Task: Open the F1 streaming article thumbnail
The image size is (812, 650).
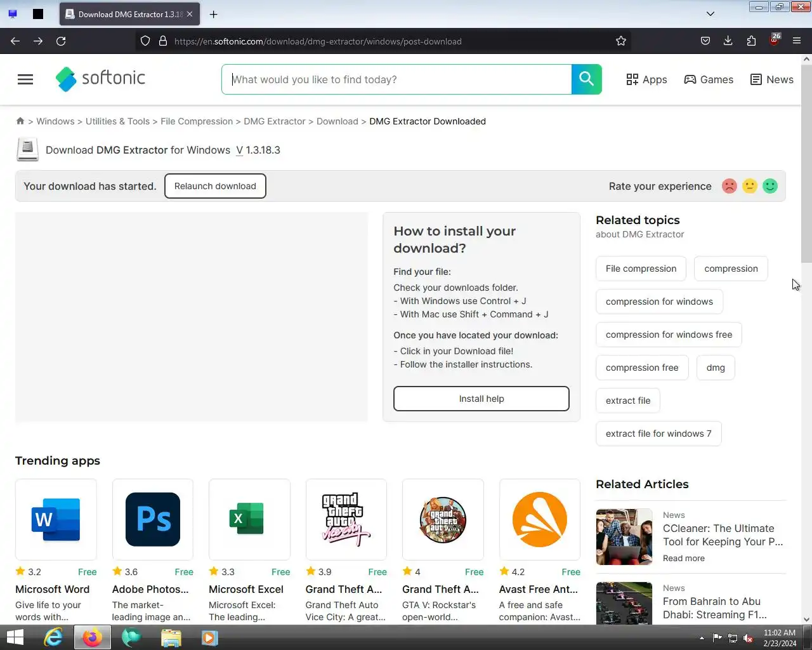Action: click(x=624, y=603)
